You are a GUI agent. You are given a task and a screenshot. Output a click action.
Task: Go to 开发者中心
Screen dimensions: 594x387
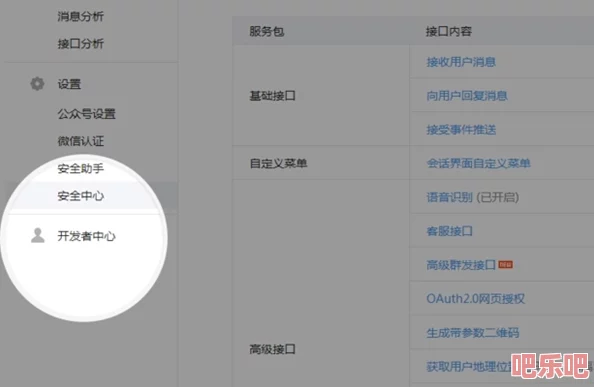point(86,236)
